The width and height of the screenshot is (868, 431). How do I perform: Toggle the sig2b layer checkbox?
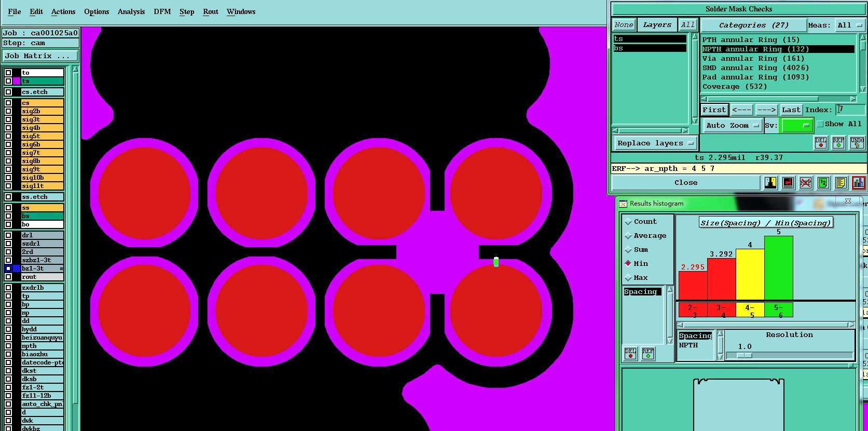coord(8,111)
